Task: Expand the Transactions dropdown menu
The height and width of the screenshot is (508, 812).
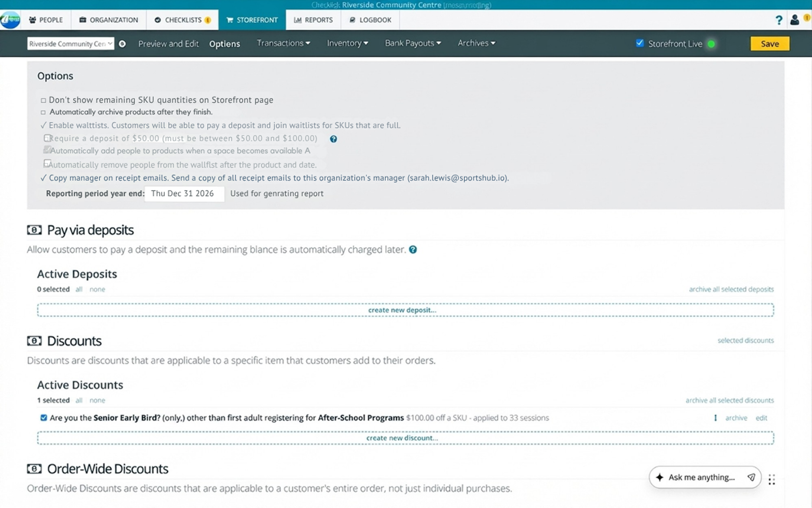Action: 283,43
